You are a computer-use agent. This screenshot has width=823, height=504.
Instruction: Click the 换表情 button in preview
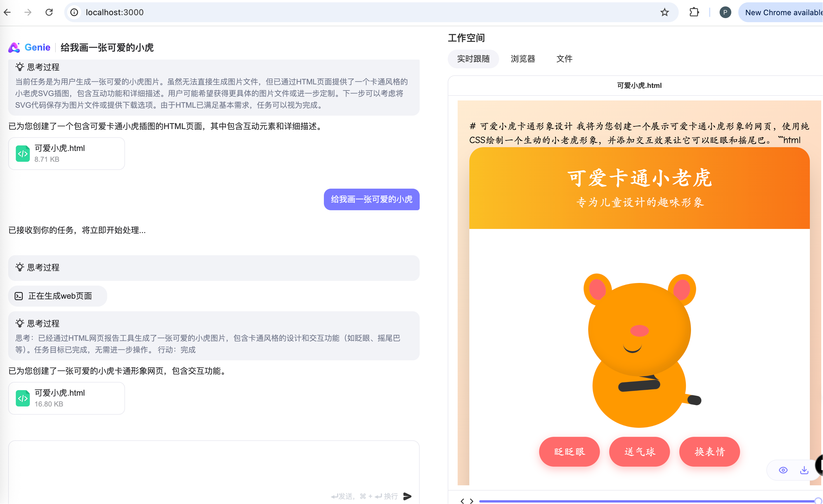[709, 451]
